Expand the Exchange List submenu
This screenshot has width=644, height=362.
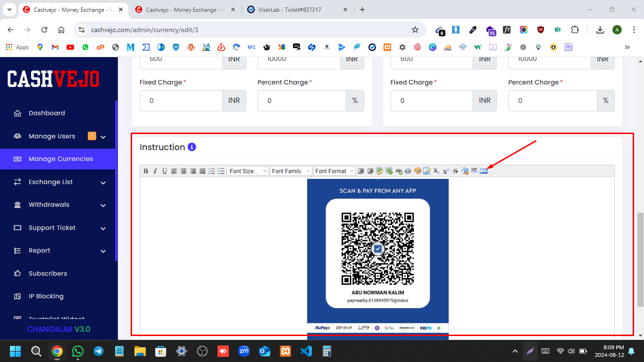(58, 182)
